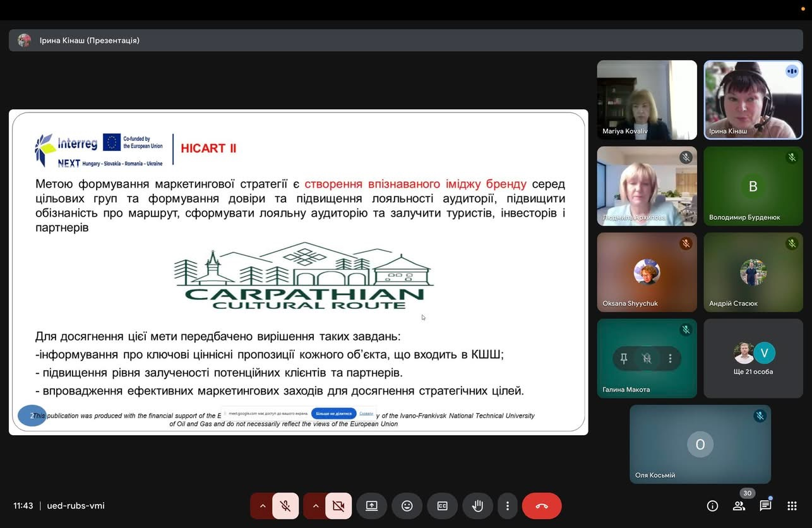Toggle closed captions on
This screenshot has height=528, width=812.
coord(443,506)
